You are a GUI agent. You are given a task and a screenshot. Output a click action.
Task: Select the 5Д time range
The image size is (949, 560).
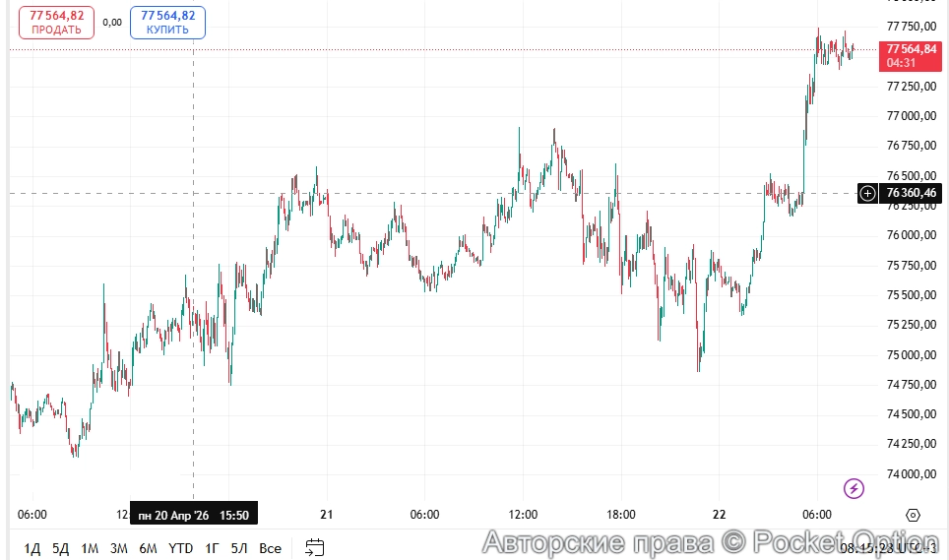click(x=61, y=548)
